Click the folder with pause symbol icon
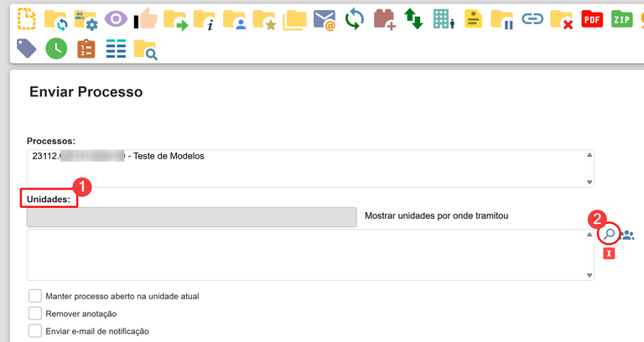Image resolution: width=644 pixels, height=342 pixels. (x=503, y=20)
